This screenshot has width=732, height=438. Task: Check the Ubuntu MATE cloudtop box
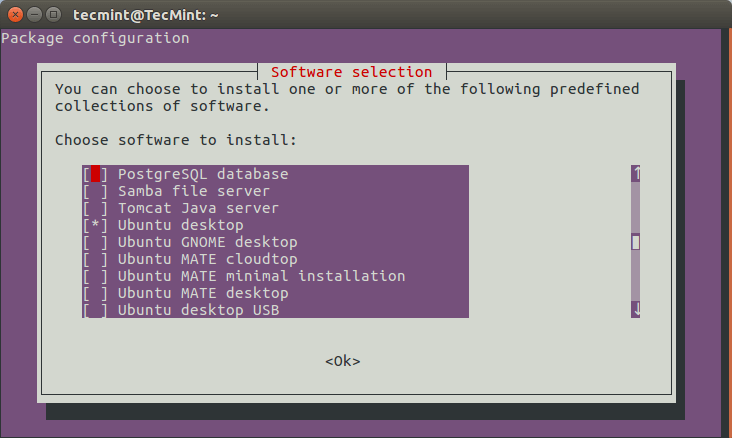click(96, 259)
